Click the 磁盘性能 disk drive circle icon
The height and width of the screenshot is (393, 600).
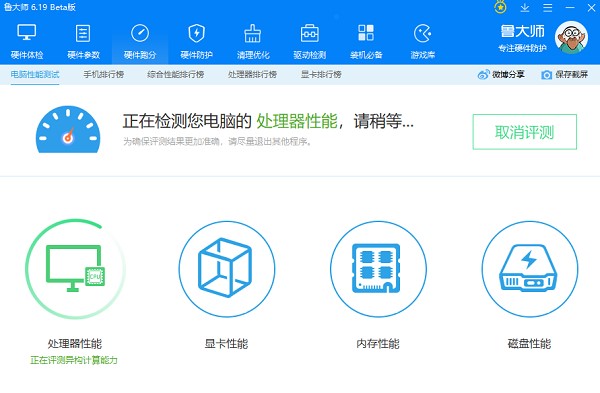[x=530, y=269]
